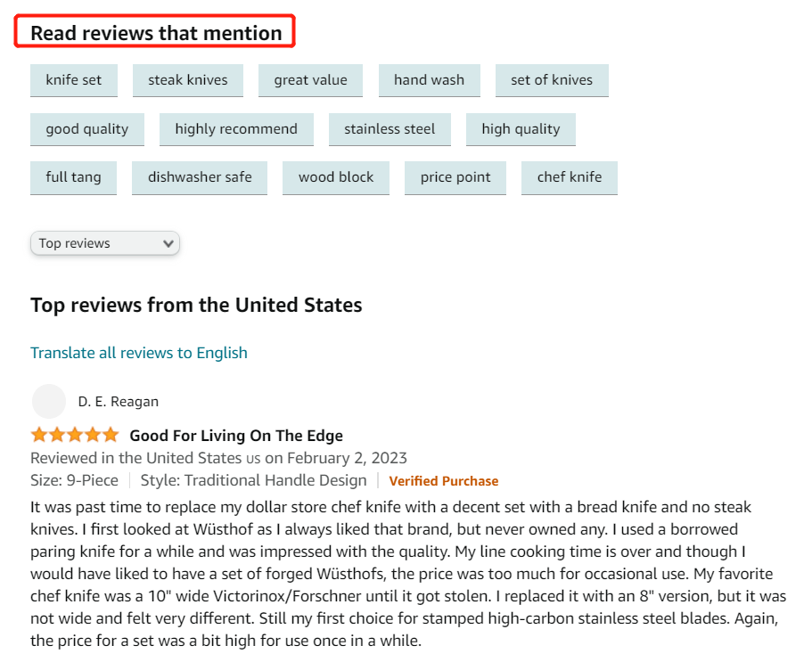This screenshot has width=812, height=662.
Task: Choose the 'set of knives' tag
Action: (552, 80)
